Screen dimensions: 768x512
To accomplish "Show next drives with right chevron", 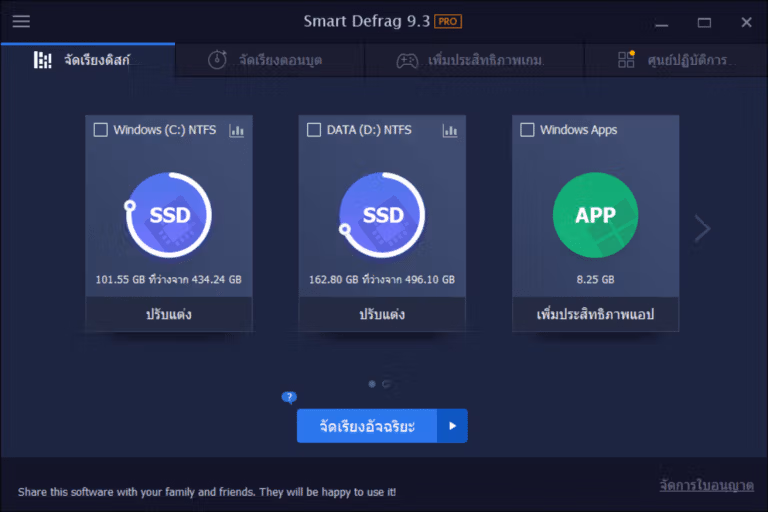I will pyautogui.click(x=702, y=228).
